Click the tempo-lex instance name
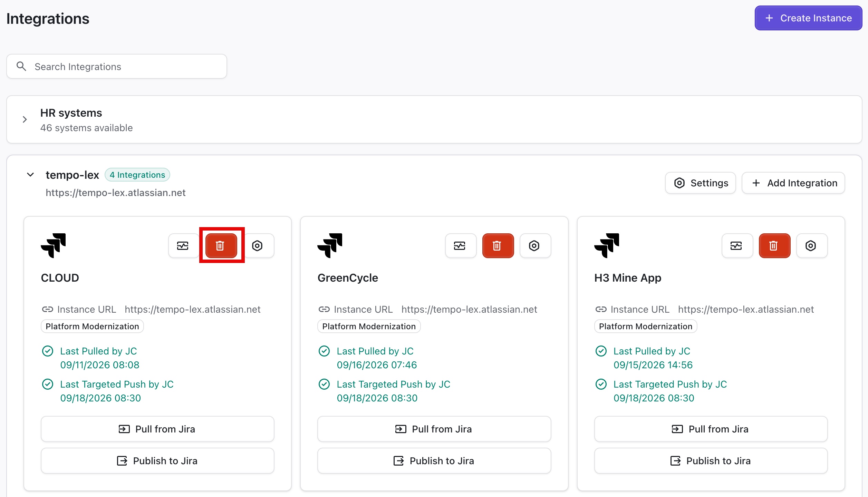Viewport: 868px width, 497px height. pos(72,175)
